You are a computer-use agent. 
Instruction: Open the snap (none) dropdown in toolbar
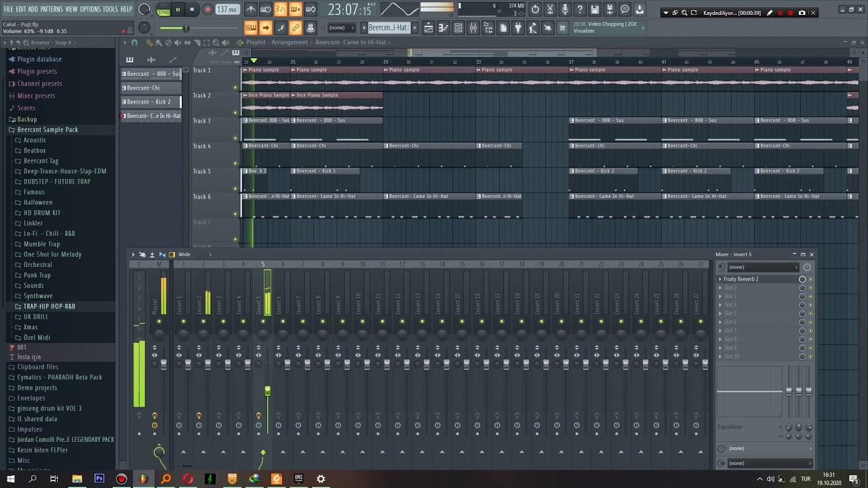pyautogui.click(x=342, y=28)
